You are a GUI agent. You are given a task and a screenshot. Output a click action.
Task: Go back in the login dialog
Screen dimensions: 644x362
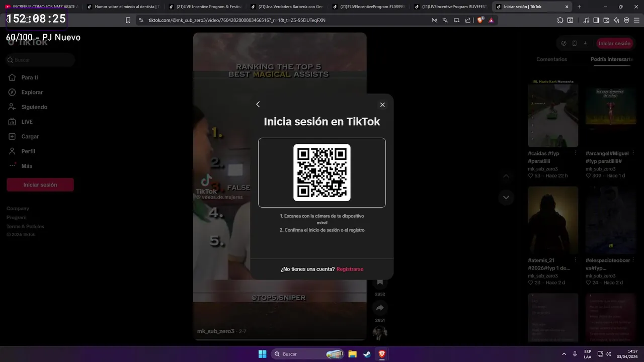point(258,104)
